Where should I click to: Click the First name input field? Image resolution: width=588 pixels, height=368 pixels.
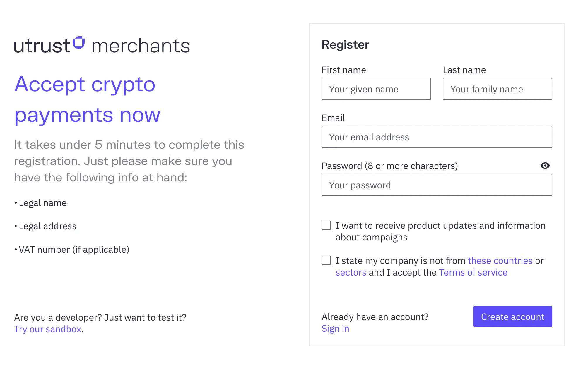(x=376, y=89)
